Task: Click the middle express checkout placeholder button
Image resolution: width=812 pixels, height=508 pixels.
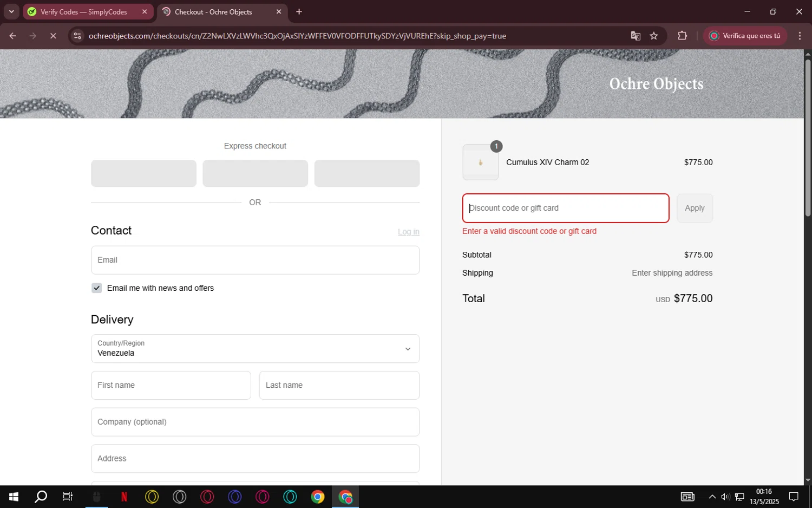Action: click(255, 173)
